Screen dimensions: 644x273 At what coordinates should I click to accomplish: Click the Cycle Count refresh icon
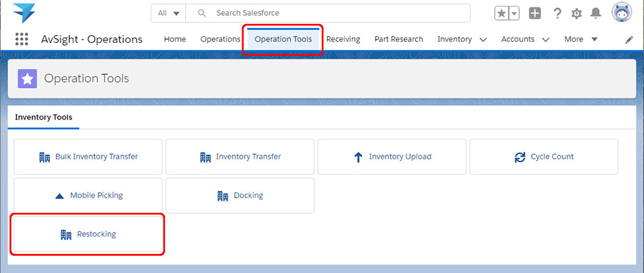click(x=520, y=157)
